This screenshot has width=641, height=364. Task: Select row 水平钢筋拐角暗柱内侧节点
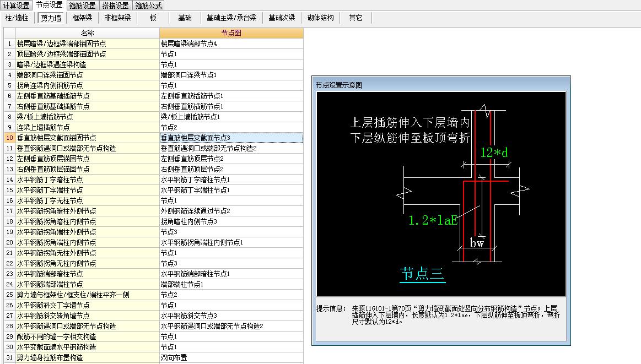click(88, 221)
